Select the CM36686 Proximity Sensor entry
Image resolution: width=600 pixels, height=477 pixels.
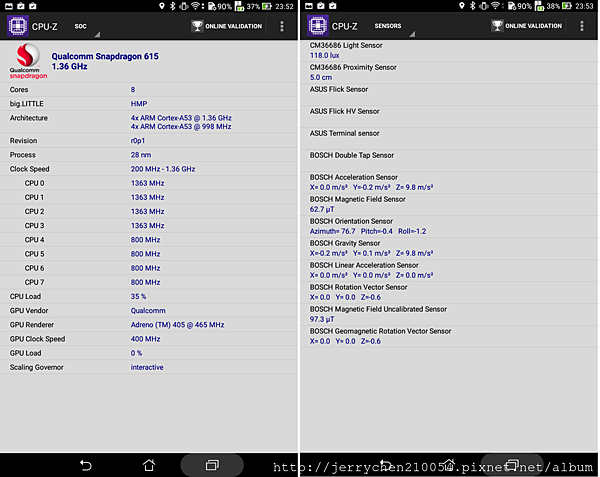tap(449, 72)
